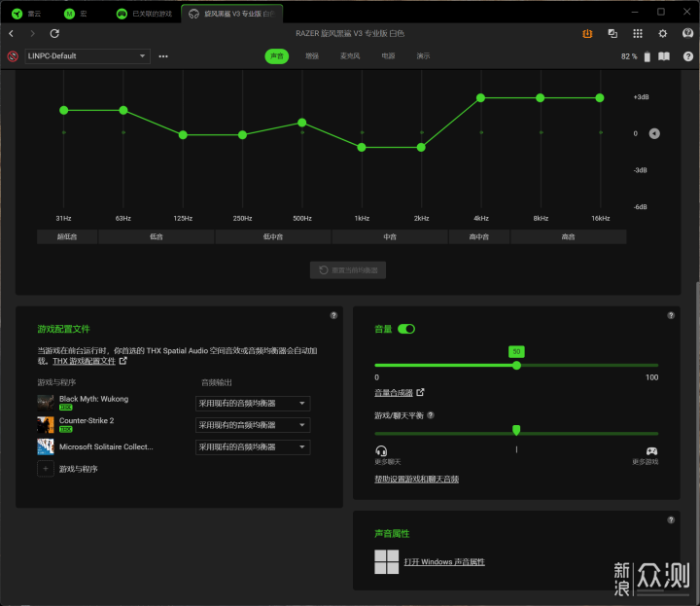Click the plus icon to add a game
700x606 pixels.
[46, 469]
